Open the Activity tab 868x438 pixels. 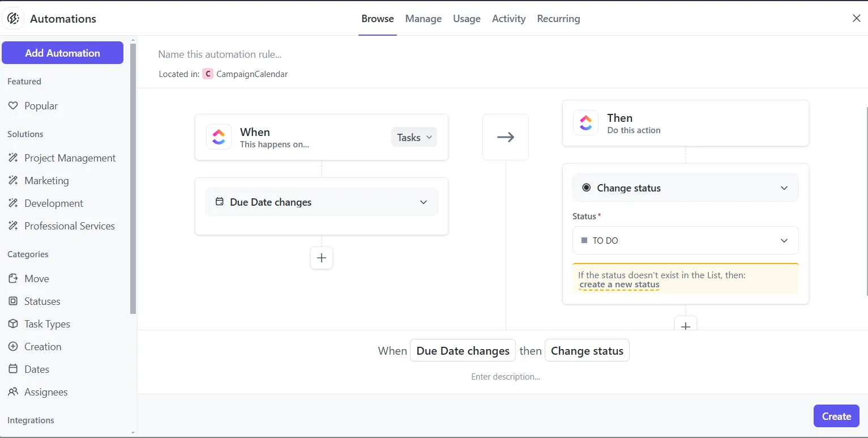(x=508, y=19)
